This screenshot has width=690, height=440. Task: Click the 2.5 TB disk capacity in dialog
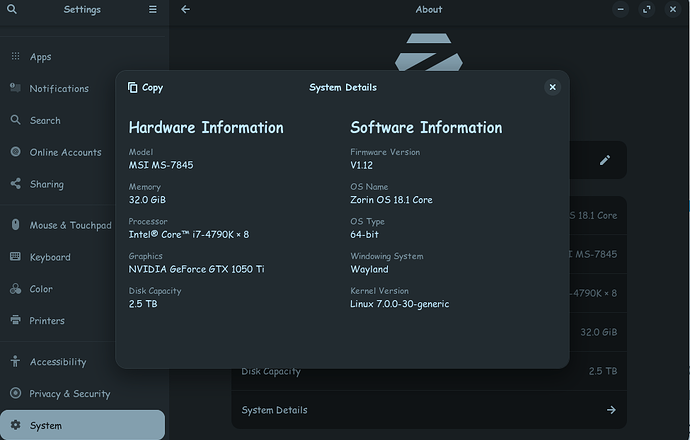(x=143, y=304)
